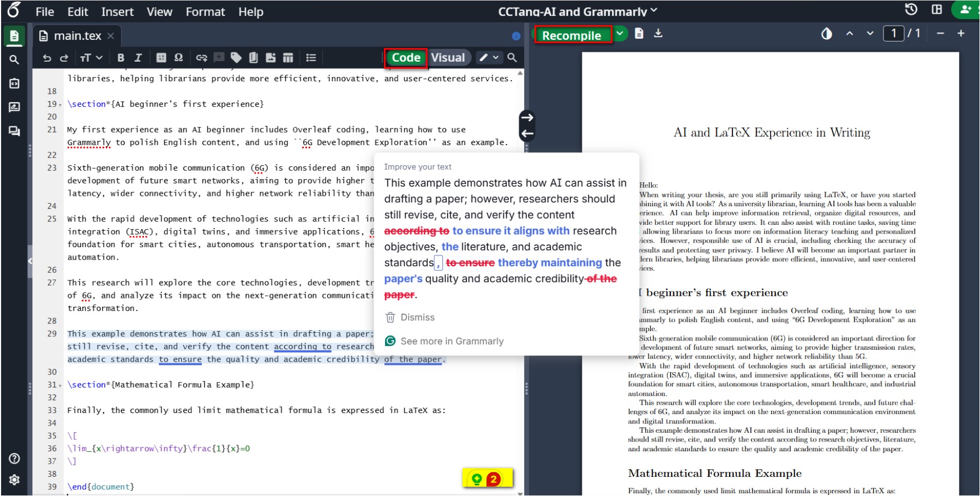Viewport: 980px width, 496px height.
Task: Open the Help menu
Action: [251, 11]
